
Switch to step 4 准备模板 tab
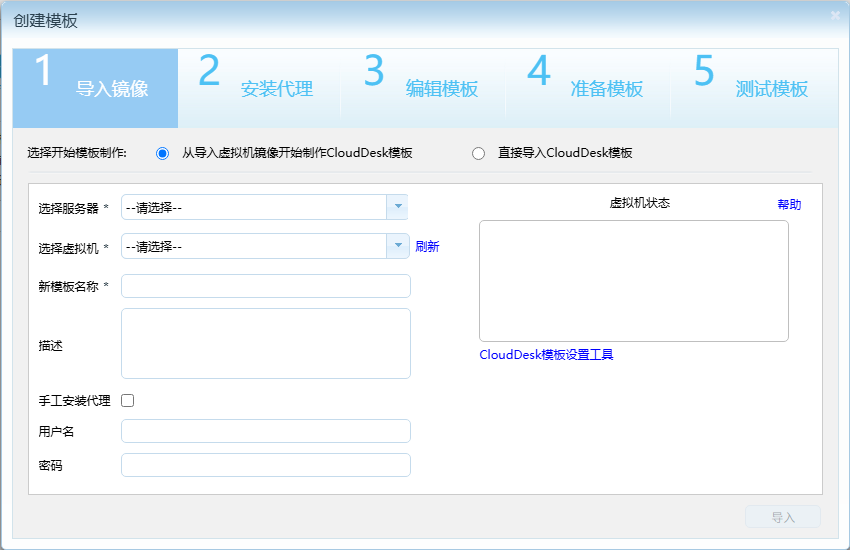tap(590, 88)
